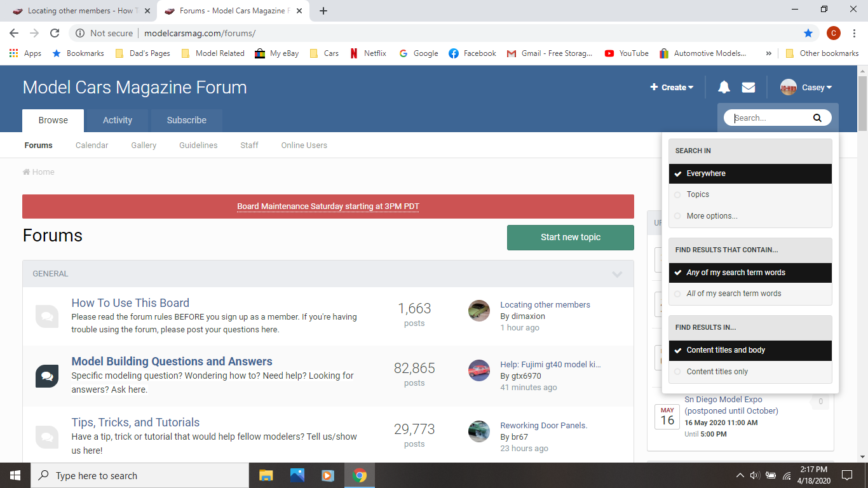The image size is (868, 488).
Task: Click the search magnifier icon
Action: pos(817,118)
